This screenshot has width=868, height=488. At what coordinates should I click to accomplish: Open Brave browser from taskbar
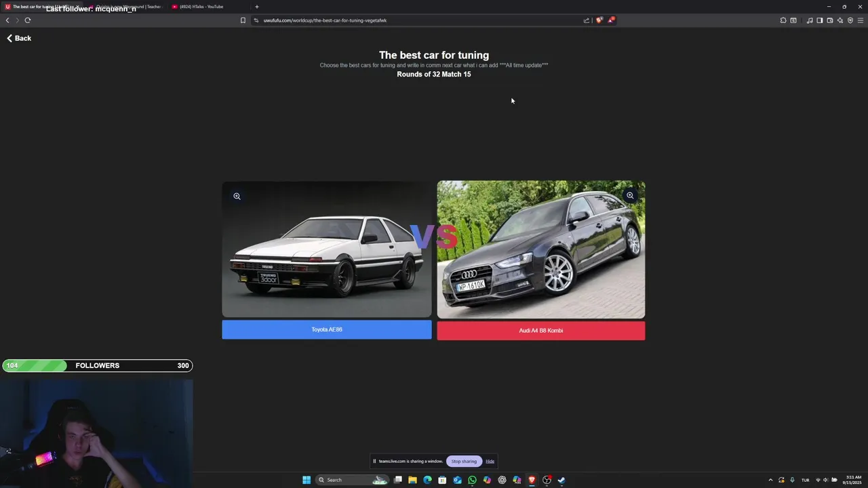tap(532, 480)
